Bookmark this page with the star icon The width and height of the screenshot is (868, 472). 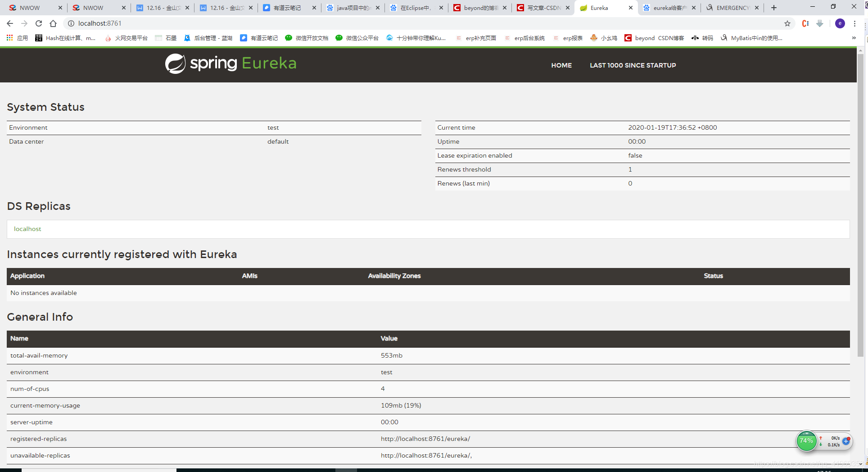coord(787,23)
